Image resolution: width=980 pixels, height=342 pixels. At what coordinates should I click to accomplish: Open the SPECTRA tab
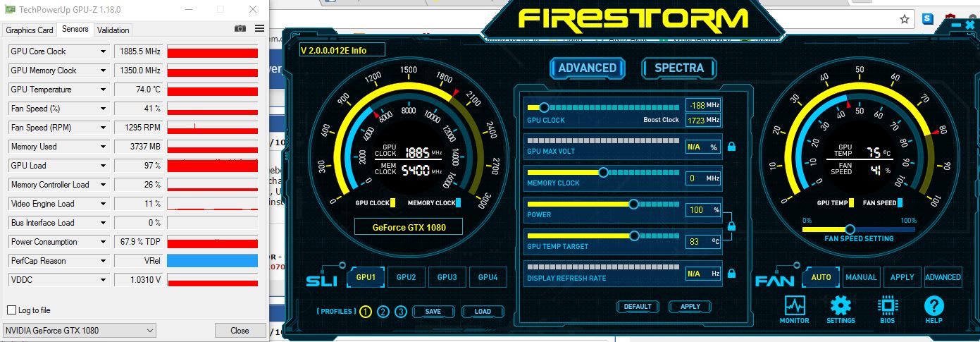click(679, 68)
